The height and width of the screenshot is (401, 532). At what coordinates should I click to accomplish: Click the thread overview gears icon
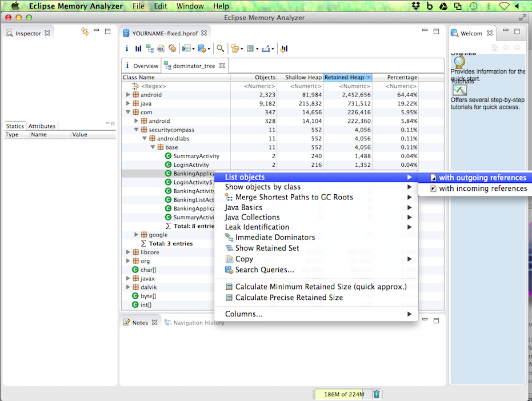pyautogui.click(x=171, y=49)
